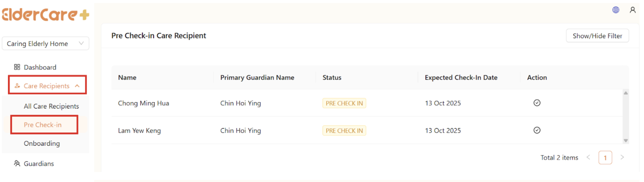Click the ElderCare+ logo
Viewport: 644px width, 182px height.
click(x=46, y=14)
